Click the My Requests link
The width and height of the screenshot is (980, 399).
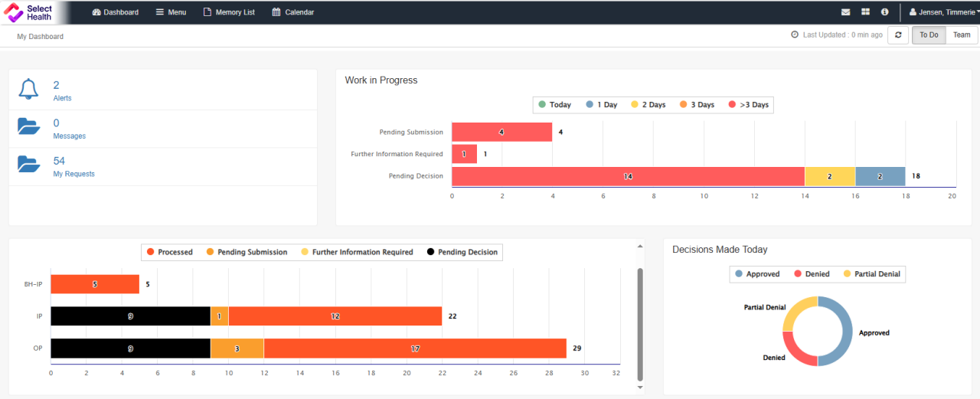pos(73,174)
